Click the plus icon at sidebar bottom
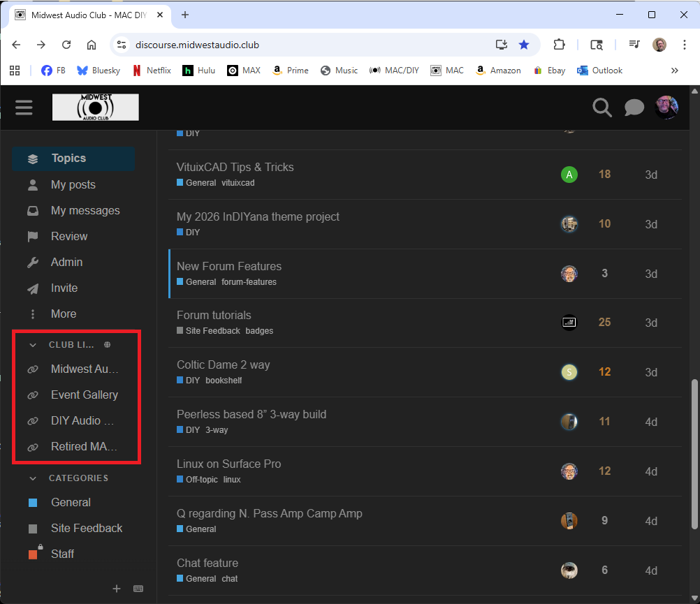700x604 pixels. [x=117, y=589]
